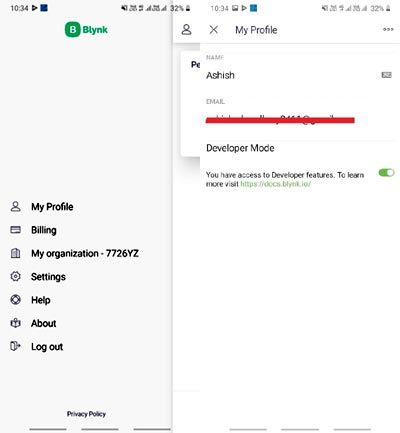Tap Log out in the side menu
Image resolution: width=400 pixels, height=433 pixels.
tap(47, 347)
